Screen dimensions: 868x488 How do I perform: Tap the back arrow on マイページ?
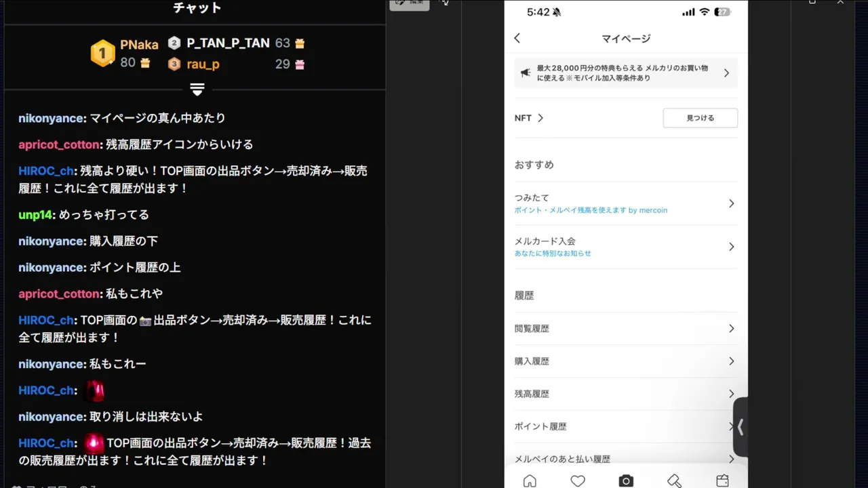coord(517,39)
